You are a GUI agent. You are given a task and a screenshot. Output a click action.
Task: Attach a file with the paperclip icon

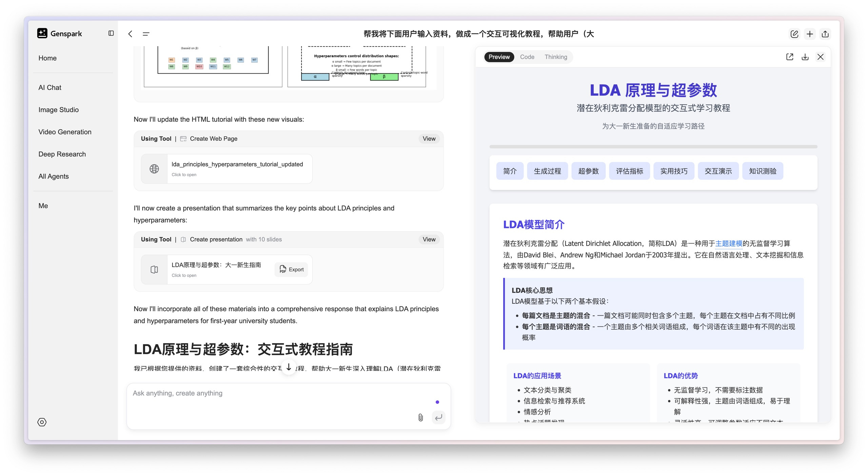pos(420,417)
